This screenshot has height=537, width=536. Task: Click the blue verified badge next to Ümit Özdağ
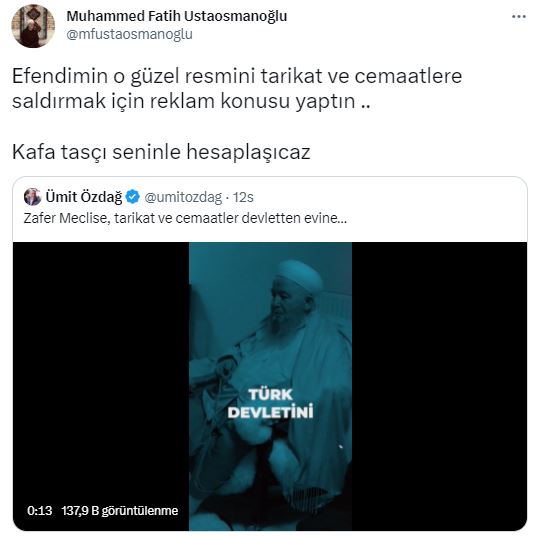(133, 197)
